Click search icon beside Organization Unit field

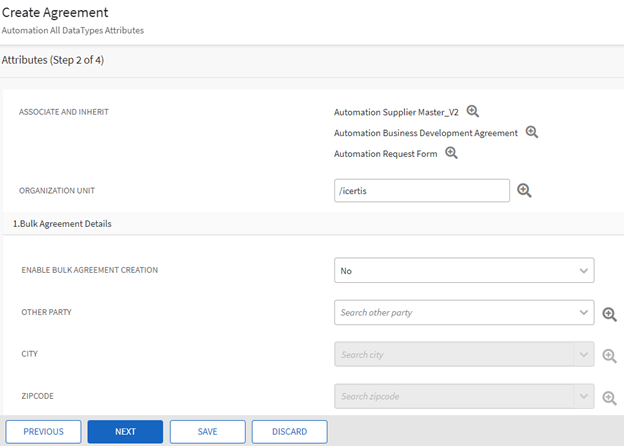[524, 191]
